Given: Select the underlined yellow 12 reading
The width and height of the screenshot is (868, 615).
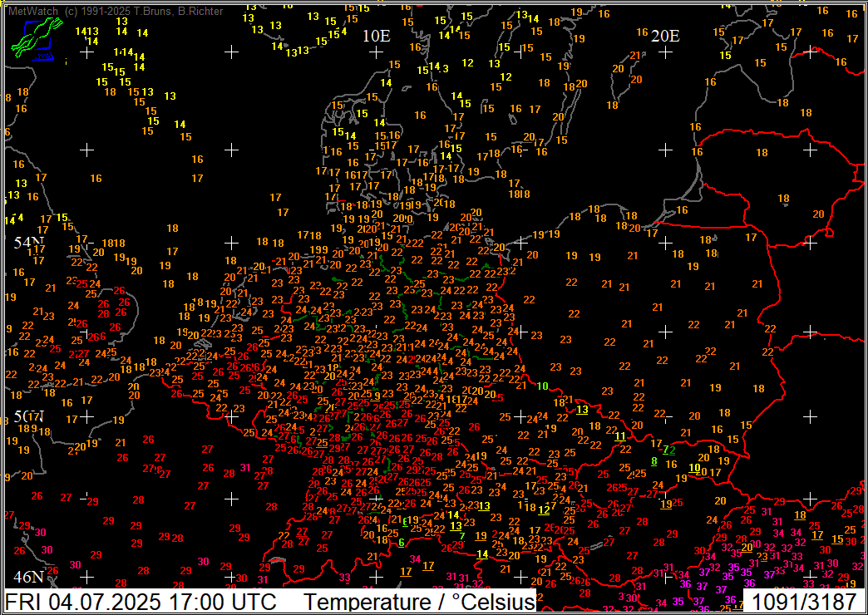Looking at the screenshot, I should 544,509.
